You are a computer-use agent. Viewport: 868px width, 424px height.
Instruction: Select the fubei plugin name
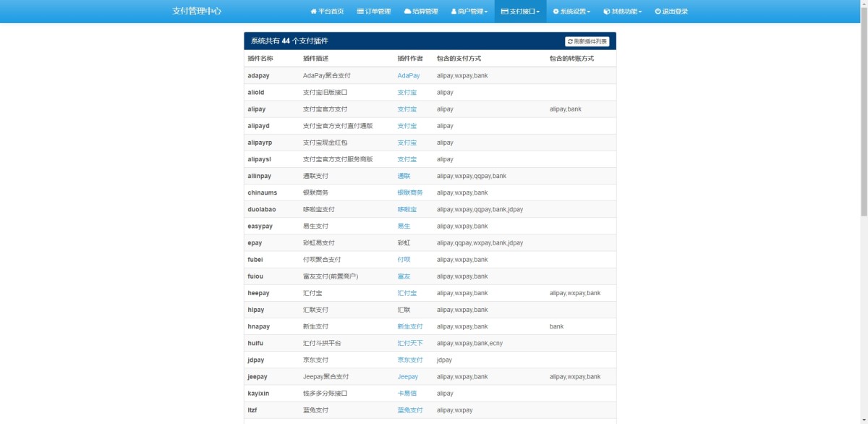(x=255, y=259)
